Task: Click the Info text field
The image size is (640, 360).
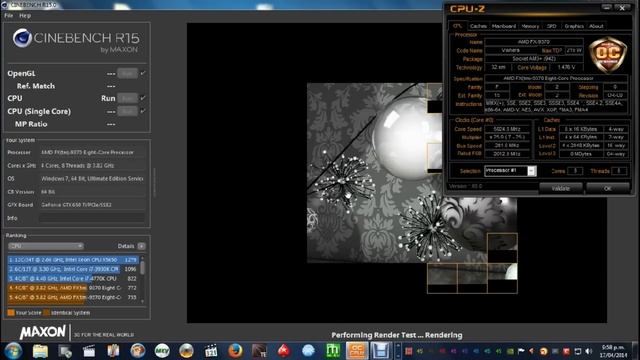Action: pos(92,218)
